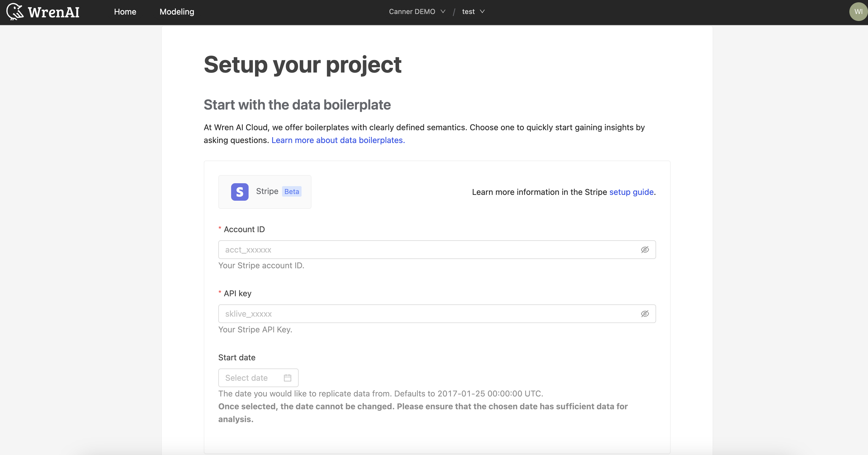The height and width of the screenshot is (455, 868).
Task: Click the calendar icon in Start date
Action: 287,378
